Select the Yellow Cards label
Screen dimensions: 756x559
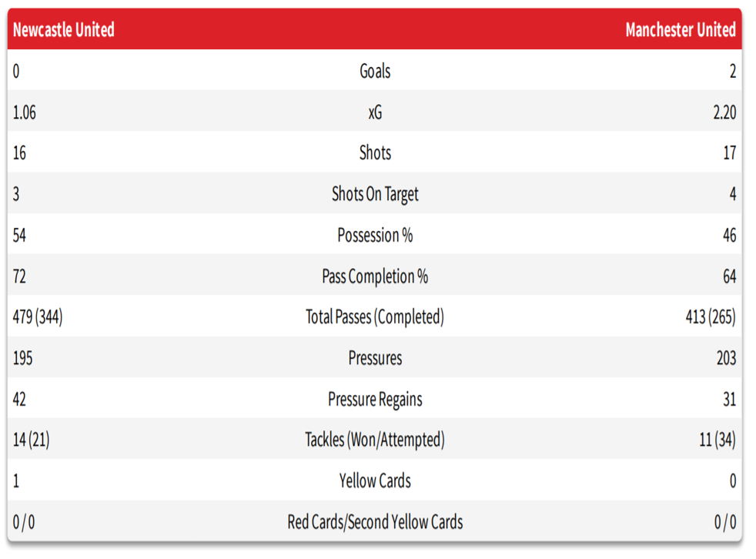pyautogui.click(x=375, y=481)
